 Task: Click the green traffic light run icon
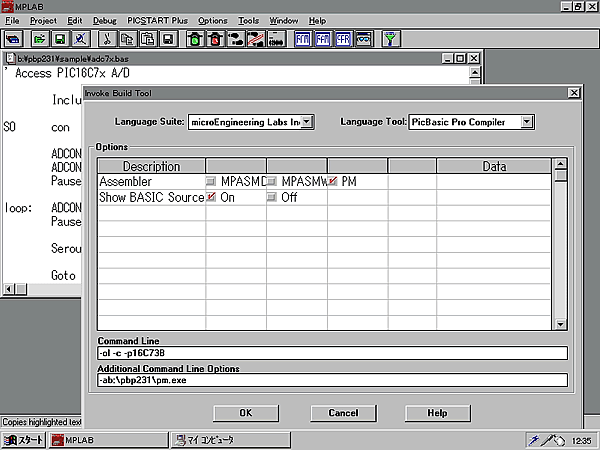click(190, 39)
